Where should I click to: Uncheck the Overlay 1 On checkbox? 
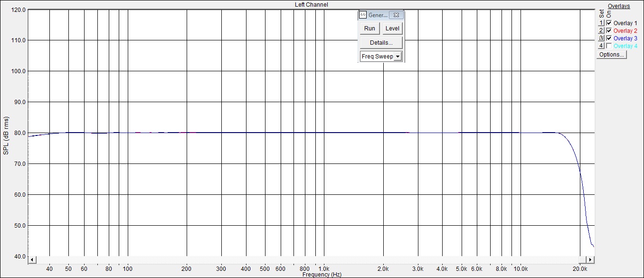click(609, 23)
